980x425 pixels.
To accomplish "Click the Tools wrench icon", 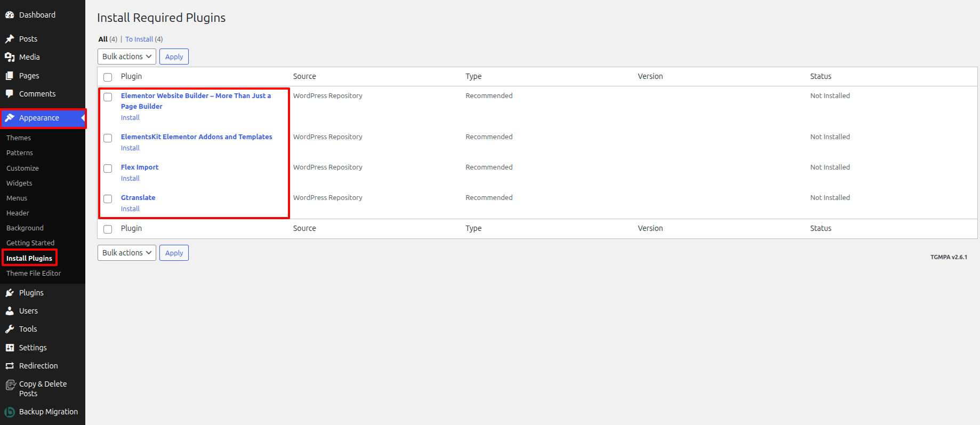I will (10, 329).
